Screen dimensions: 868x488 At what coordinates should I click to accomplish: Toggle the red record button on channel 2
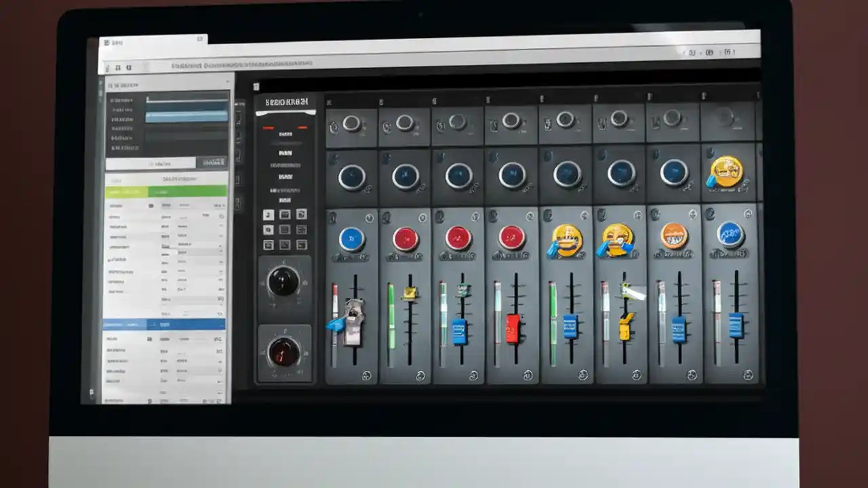[x=405, y=238]
